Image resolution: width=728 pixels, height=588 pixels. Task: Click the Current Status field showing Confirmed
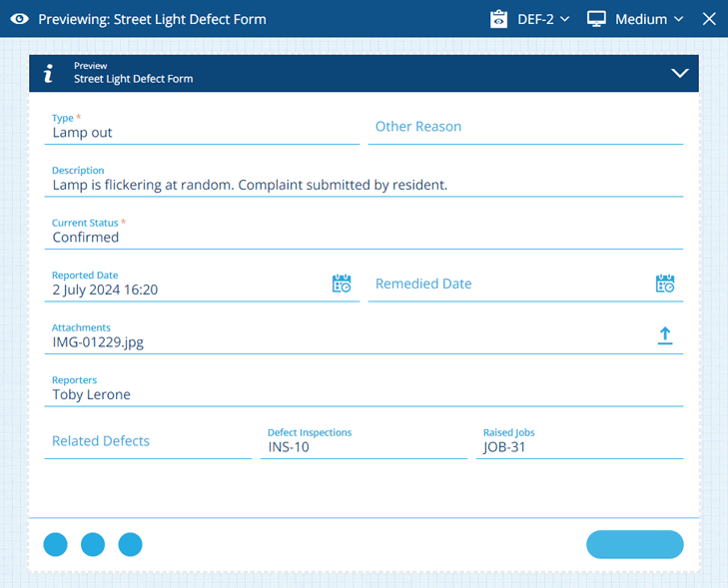click(364, 237)
